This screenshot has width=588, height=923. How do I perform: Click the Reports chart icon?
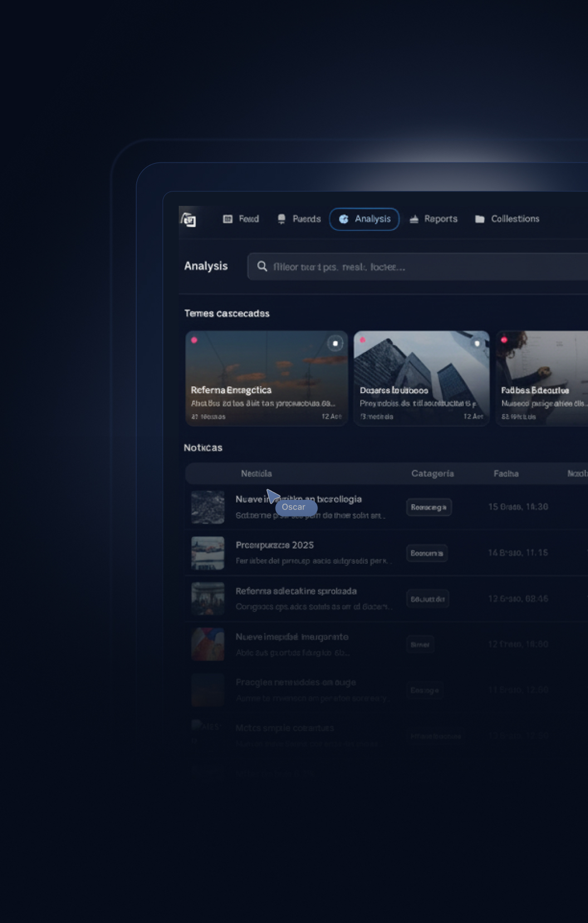point(414,219)
